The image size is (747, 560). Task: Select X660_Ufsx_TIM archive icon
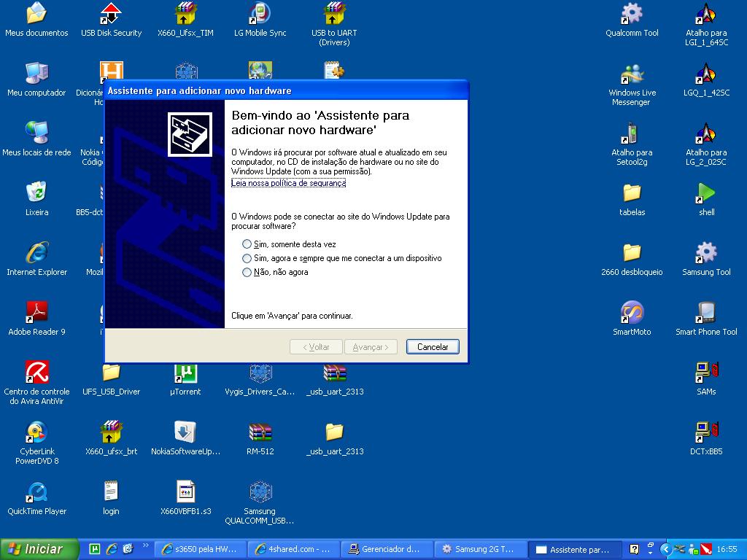point(185,20)
